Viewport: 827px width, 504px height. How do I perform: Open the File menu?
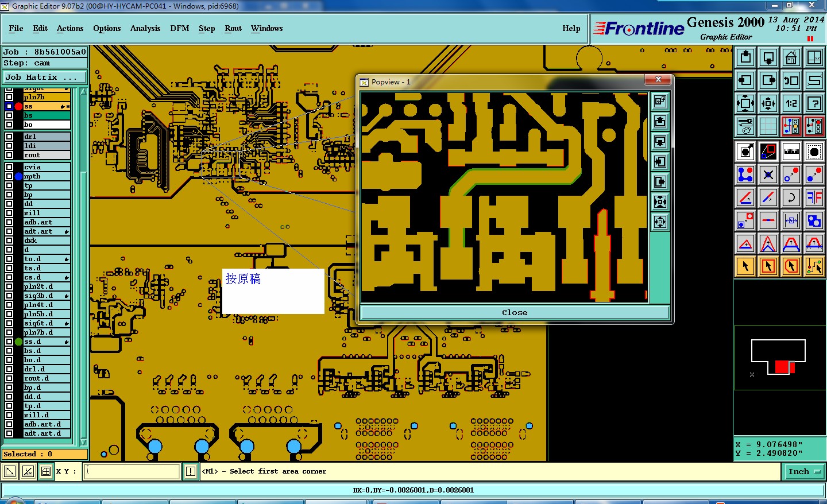16,28
